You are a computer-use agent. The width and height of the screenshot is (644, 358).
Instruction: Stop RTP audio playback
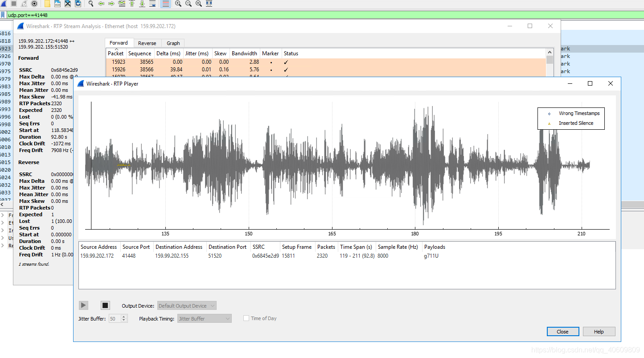click(x=105, y=305)
